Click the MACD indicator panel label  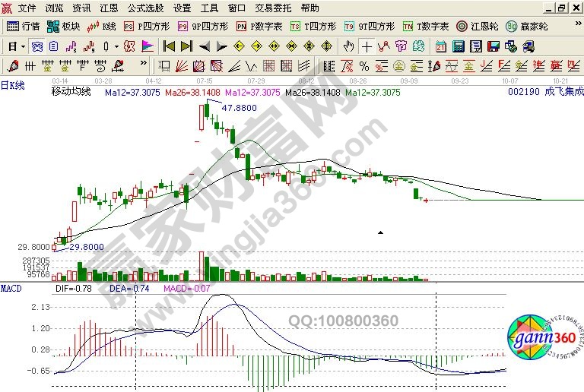pyautogui.click(x=11, y=289)
